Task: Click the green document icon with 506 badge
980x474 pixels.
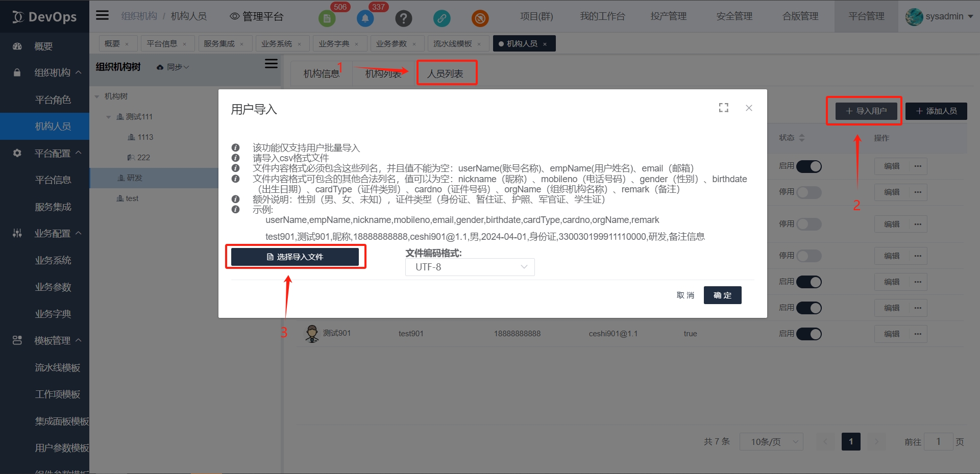Action: click(x=327, y=18)
